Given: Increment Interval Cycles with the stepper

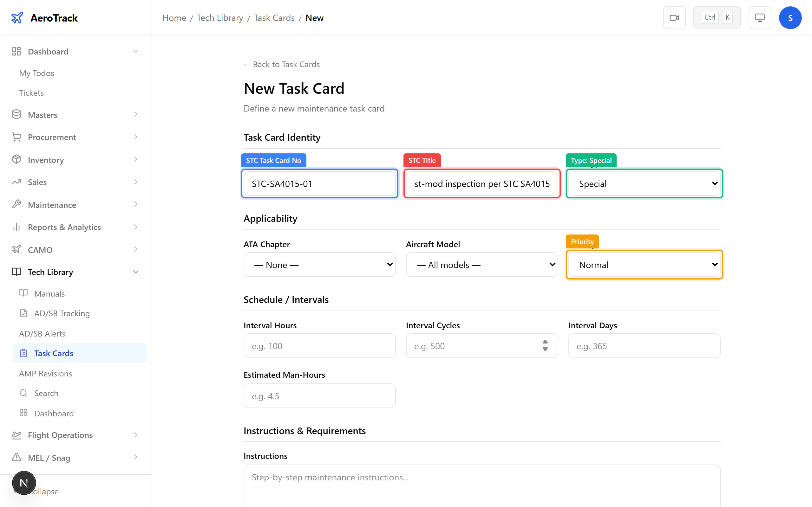Looking at the screenshot, I should [x=545, y=342].
